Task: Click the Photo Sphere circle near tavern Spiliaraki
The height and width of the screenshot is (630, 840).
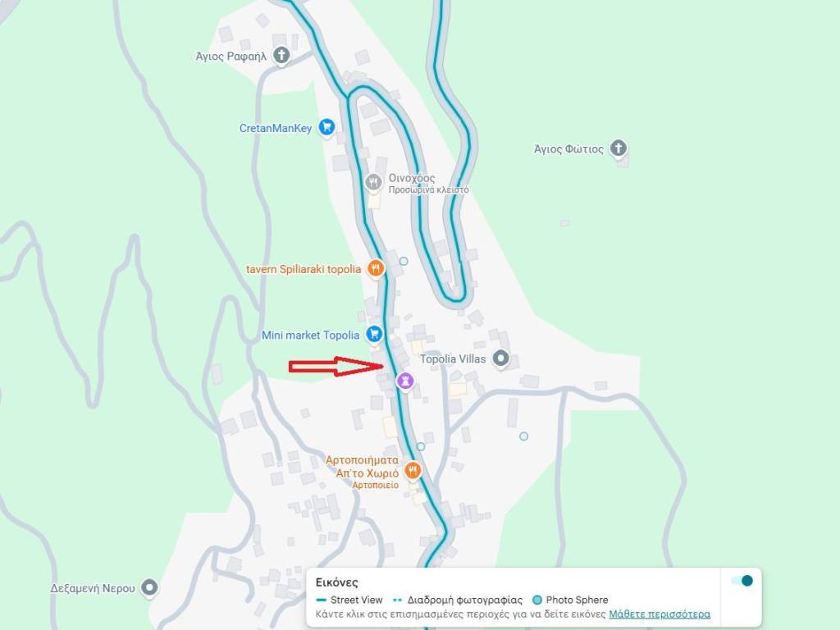Action: [x=404, y=261]
